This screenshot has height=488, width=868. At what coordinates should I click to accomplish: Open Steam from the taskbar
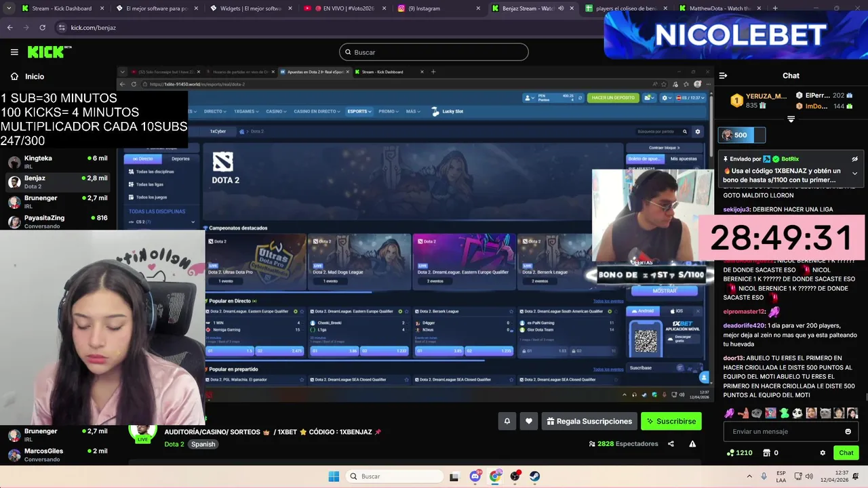click(x=535, y=476)
